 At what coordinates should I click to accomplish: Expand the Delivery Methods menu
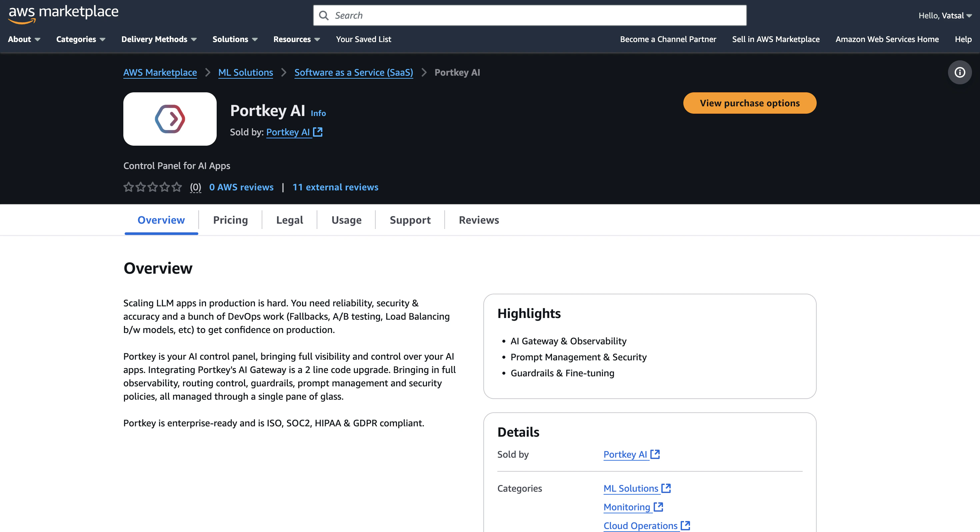[x=159, y=39]
